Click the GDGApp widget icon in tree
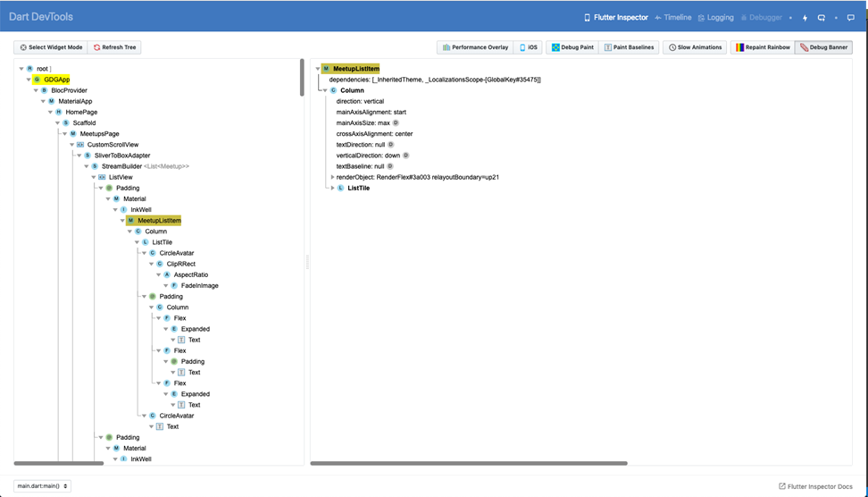This screenshot has width=868, height=497. coord(37,80)
